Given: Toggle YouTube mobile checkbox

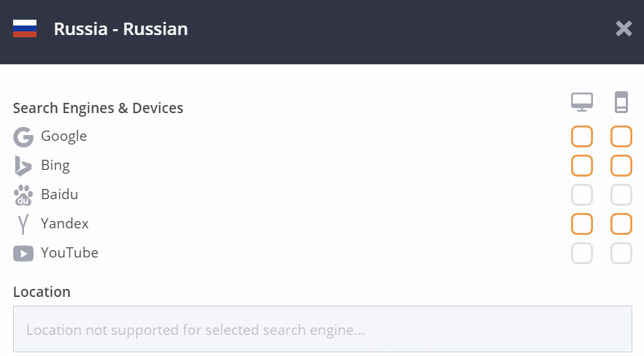Looking at the screenshot, I should pos(621,253).
